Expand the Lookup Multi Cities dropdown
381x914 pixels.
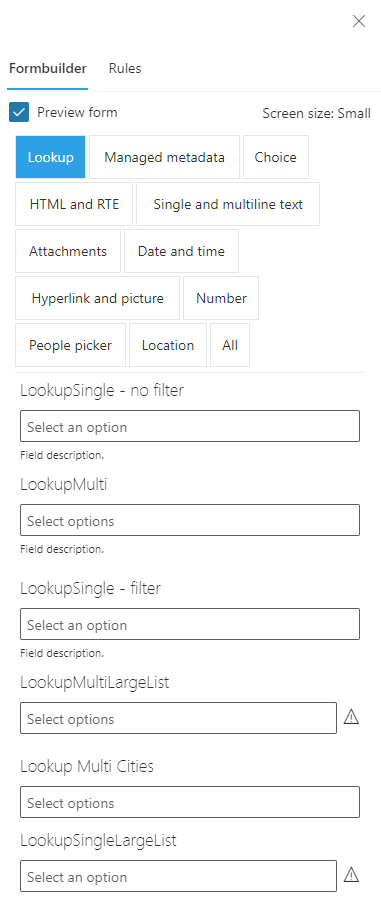click(190, 802)
